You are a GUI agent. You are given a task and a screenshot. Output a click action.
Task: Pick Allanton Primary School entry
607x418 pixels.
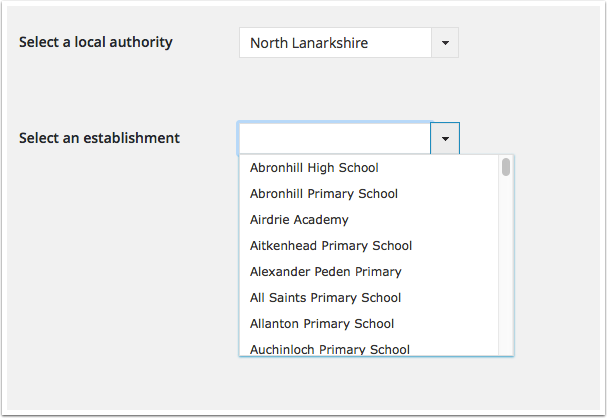322,324
